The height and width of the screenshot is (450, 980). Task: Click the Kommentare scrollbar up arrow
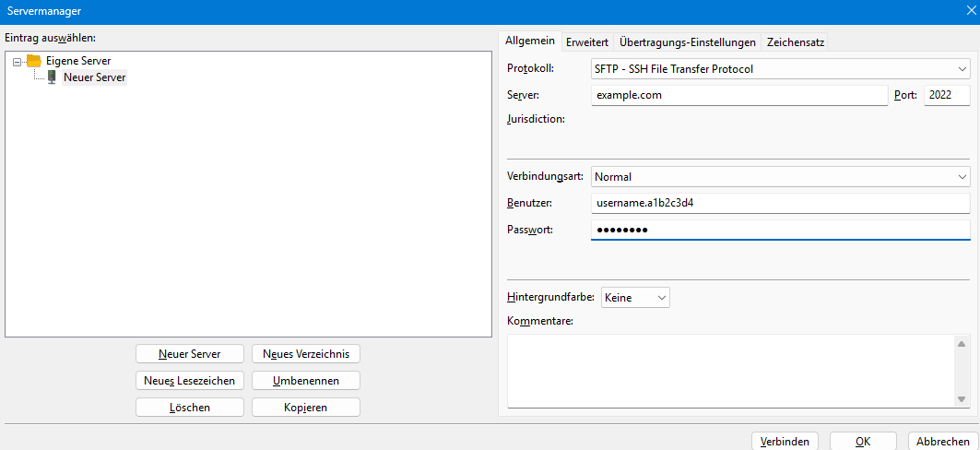coord(962,342)
